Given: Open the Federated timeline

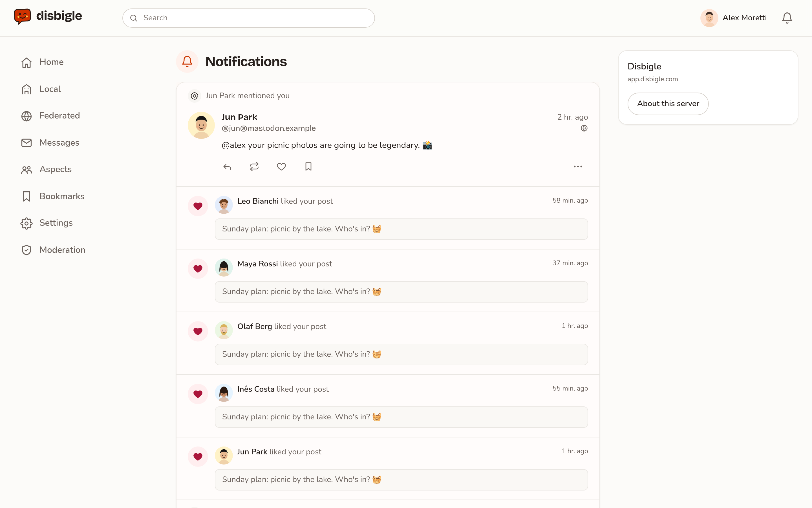Looking at the screenshot, I should click(x=50, y=116).
